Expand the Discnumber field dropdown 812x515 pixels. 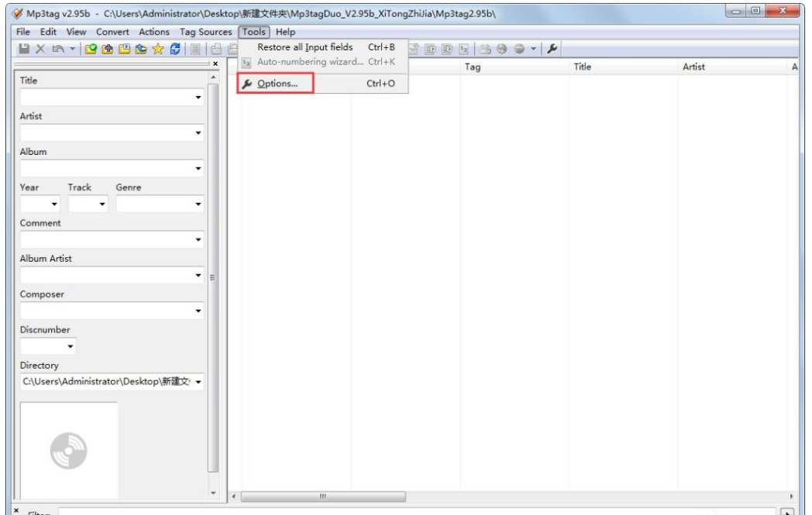click(x=70, y=346)
